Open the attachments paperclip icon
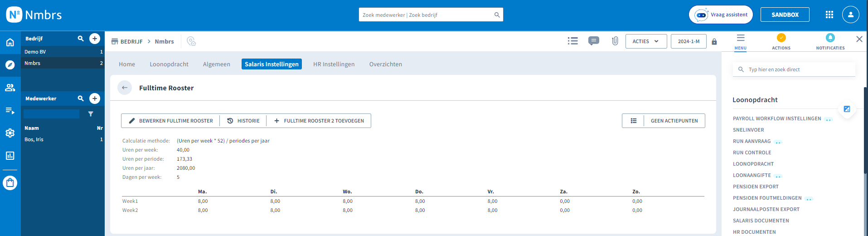 point(615,41)
